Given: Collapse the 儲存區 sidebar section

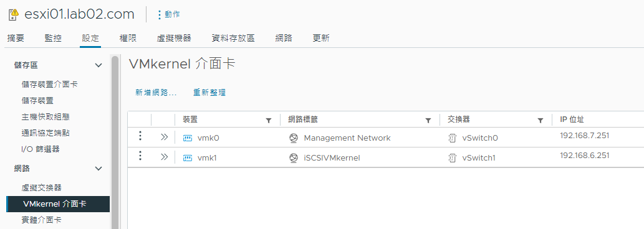Looking at the screenshot, I should [99, 65].
